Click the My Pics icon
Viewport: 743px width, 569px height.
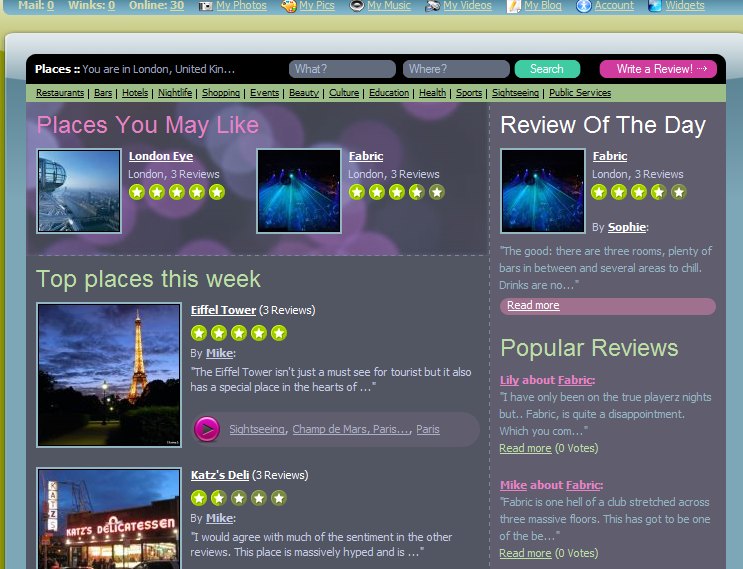289,6
